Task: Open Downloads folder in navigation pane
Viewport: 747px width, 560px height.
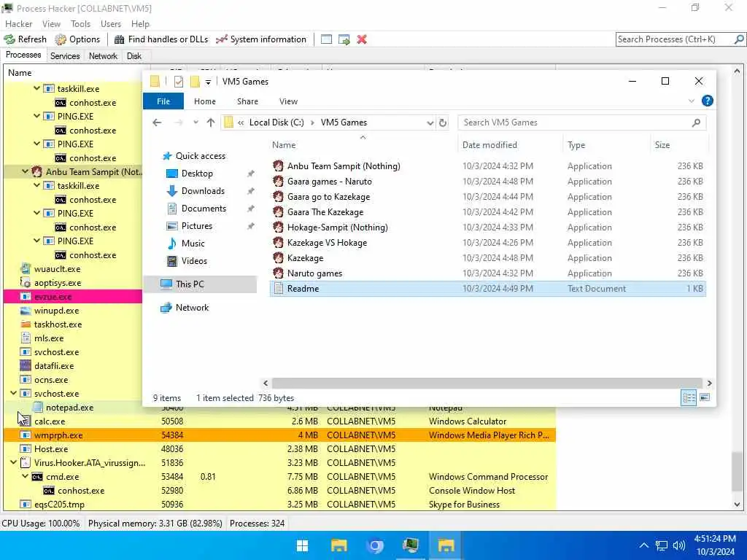Action: pyautogui.click(x=203, y=191)
